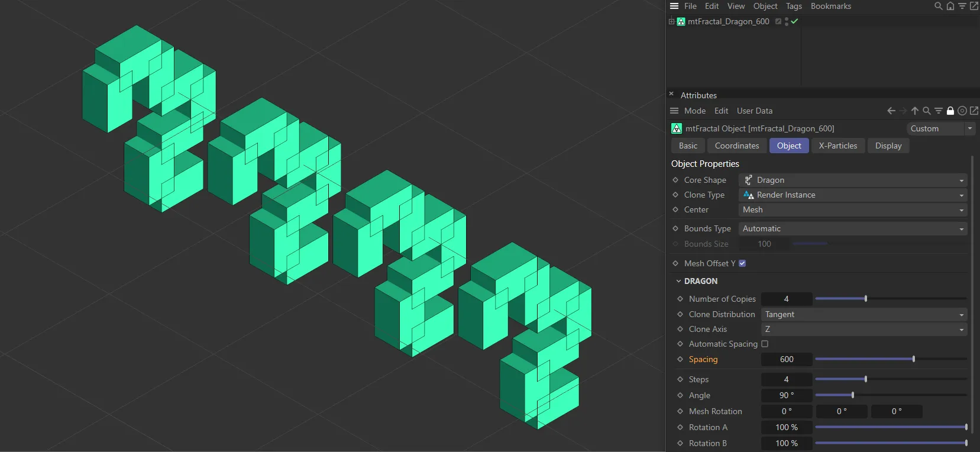
Task: Enable the Automatic Spacing checkbox
Action: [x=765, y=344]
